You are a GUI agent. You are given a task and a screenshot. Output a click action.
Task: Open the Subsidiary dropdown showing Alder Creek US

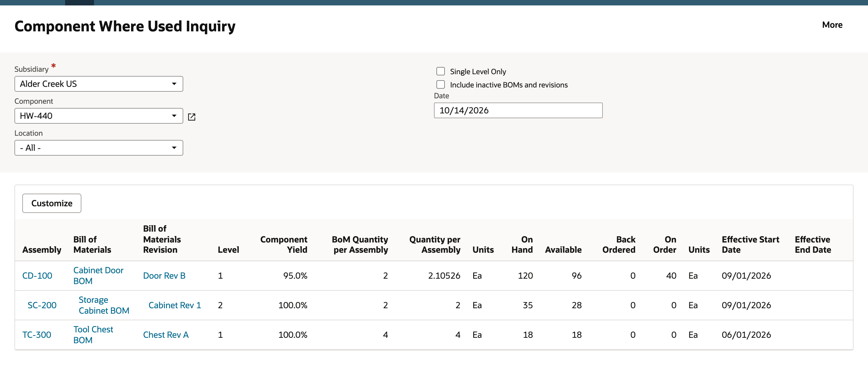click(99, 84)
